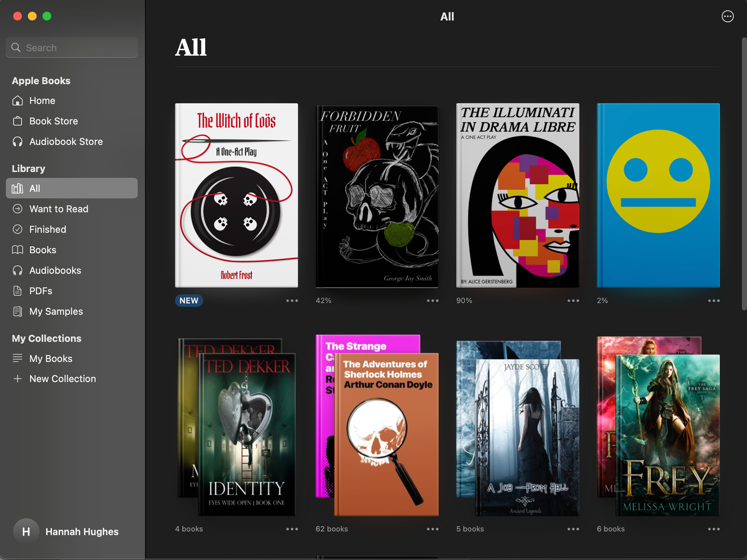Open the Ted Dekker Identity series stack
The width and height of the screenshot is (747, 560).
click(x=237, y=427)
